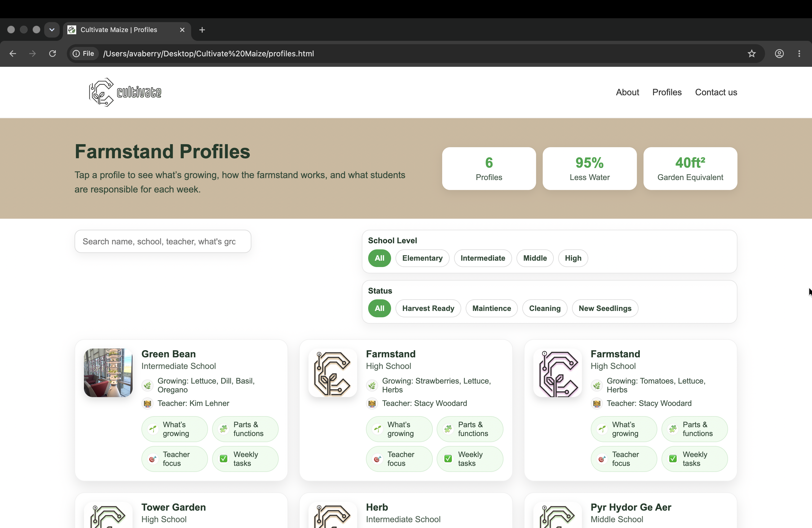Click the File site info icon in address bar
The height and width of the screenshot is (528, 812).
click(x=84, y=54)
